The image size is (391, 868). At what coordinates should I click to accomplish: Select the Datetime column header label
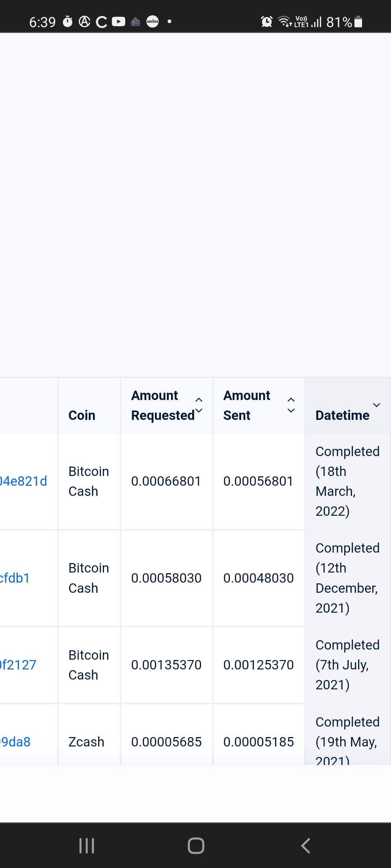(x=342, y=415)
